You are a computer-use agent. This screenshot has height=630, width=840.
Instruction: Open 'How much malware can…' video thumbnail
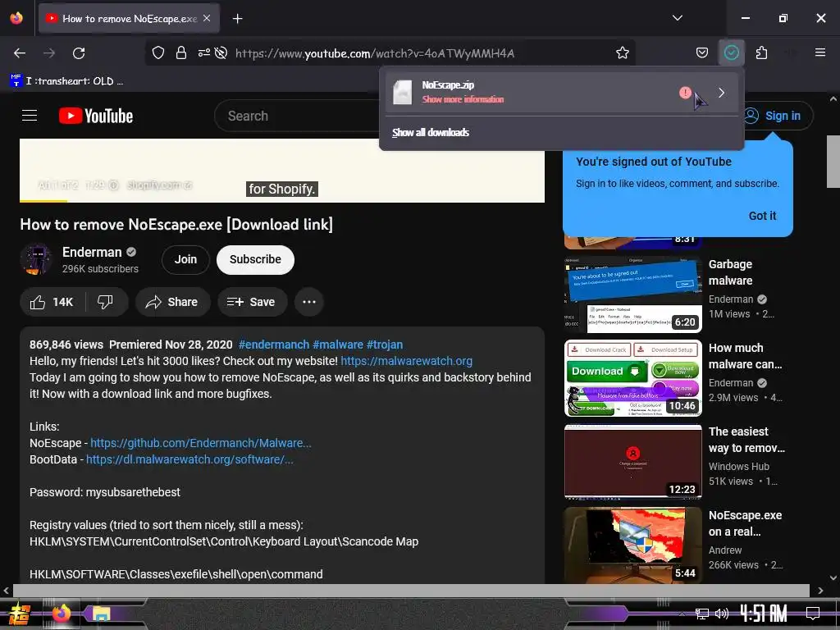tap(632, 378)
